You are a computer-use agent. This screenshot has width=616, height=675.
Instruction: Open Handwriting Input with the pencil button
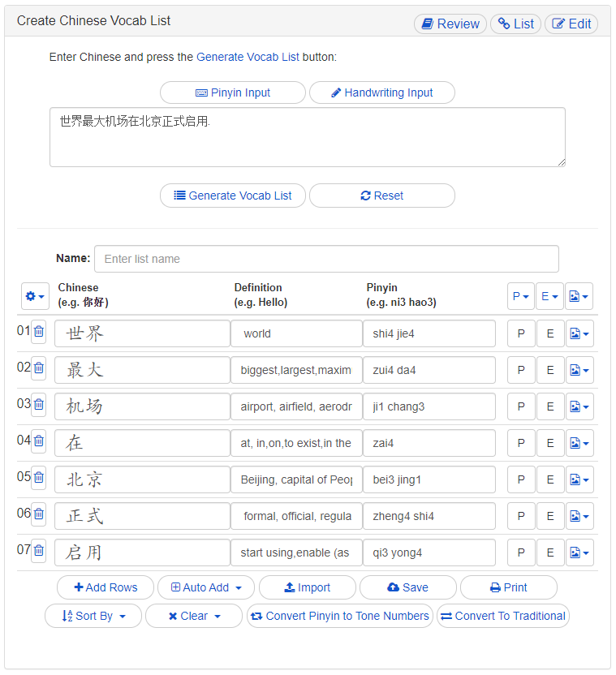(381, 92)
